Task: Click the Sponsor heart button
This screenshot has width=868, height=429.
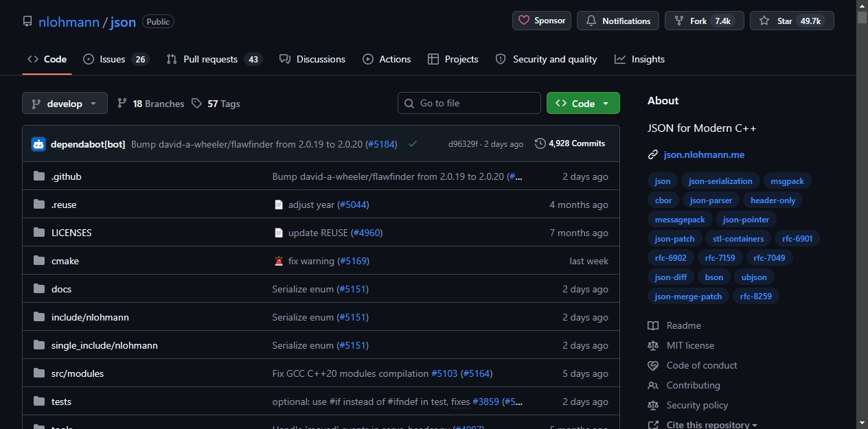Action: (x=542, y=21)
